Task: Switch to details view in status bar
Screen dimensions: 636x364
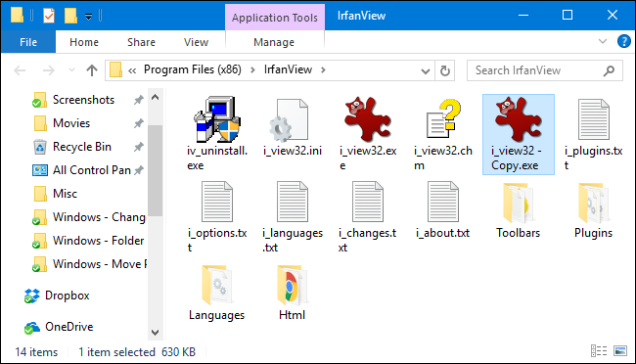Action: click(x=599, y=350)
